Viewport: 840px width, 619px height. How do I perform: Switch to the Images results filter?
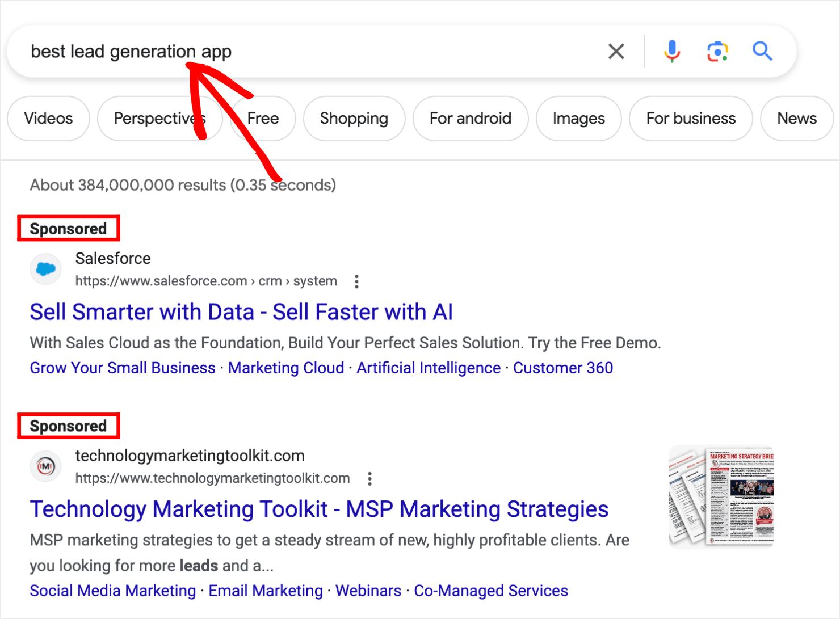(x=578, y=119)
